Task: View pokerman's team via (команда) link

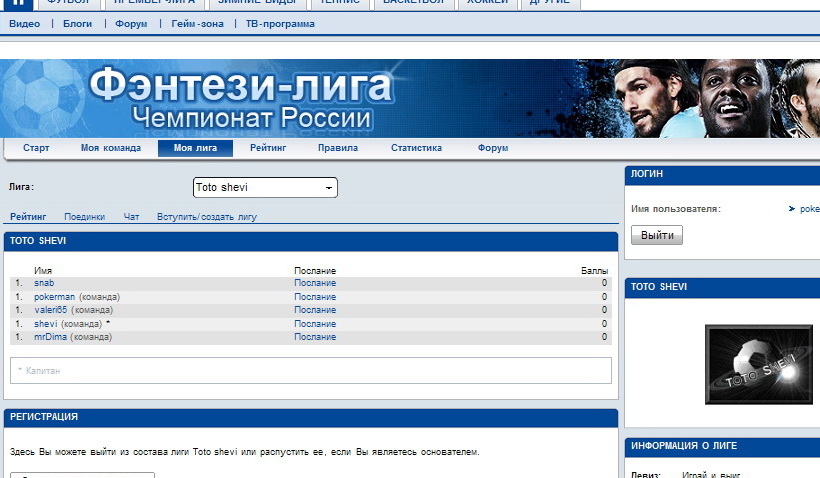Action: (99, 297)
